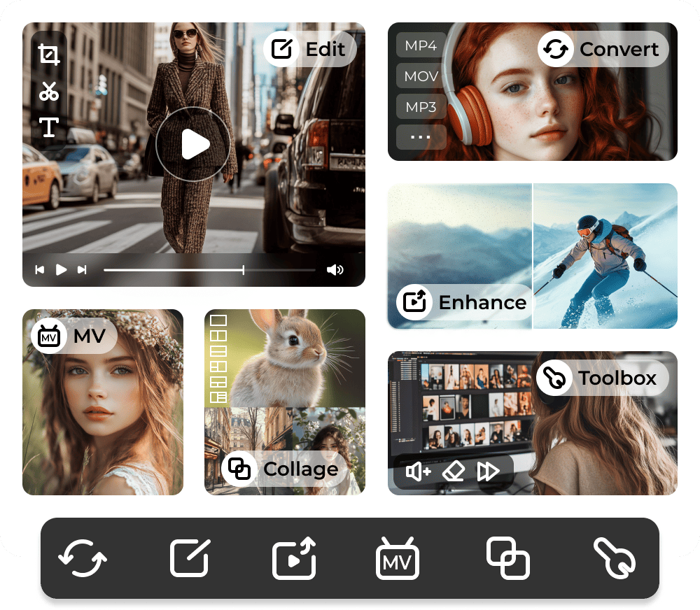This screenshot has height=610, width=700.
Task: Open the MV icon in bottom bar
Action: pyautogui.click(x=398, y=558)
